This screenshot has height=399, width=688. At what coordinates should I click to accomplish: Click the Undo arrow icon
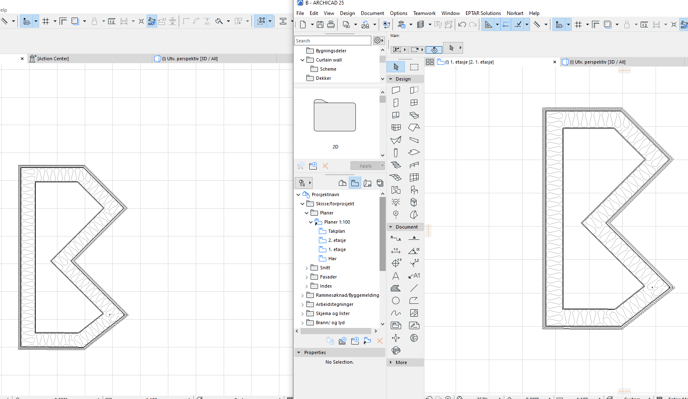462,25
